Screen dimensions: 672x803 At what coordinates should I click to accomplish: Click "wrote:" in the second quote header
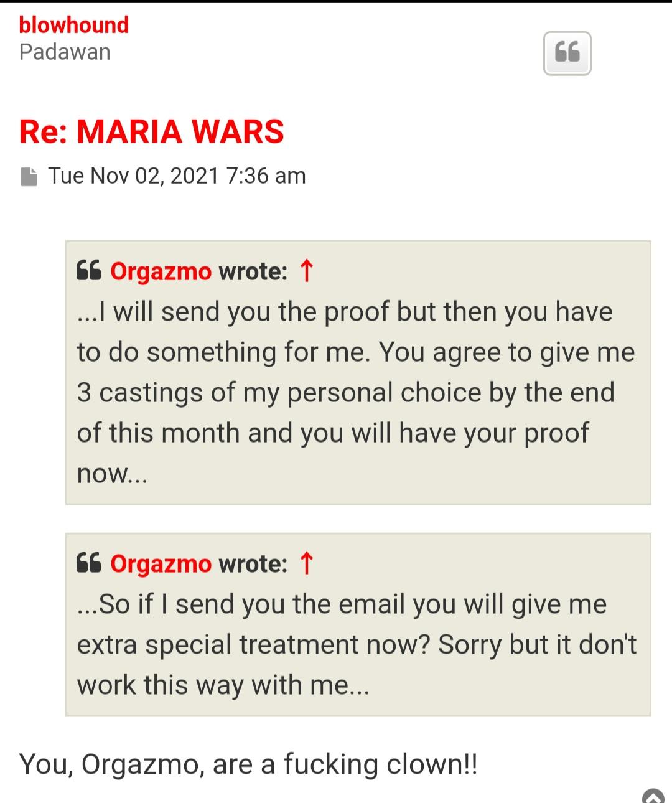click(x=253, y=564)
